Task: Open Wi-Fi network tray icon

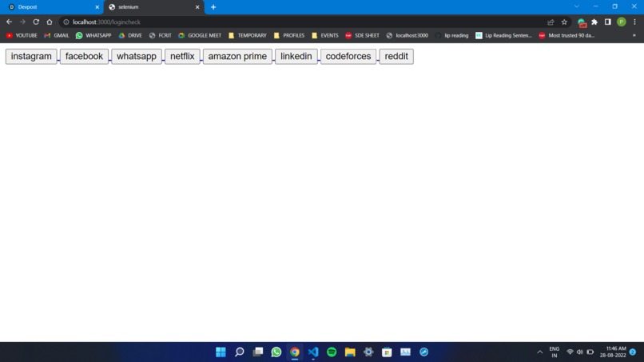Action: tap(570, 352)
